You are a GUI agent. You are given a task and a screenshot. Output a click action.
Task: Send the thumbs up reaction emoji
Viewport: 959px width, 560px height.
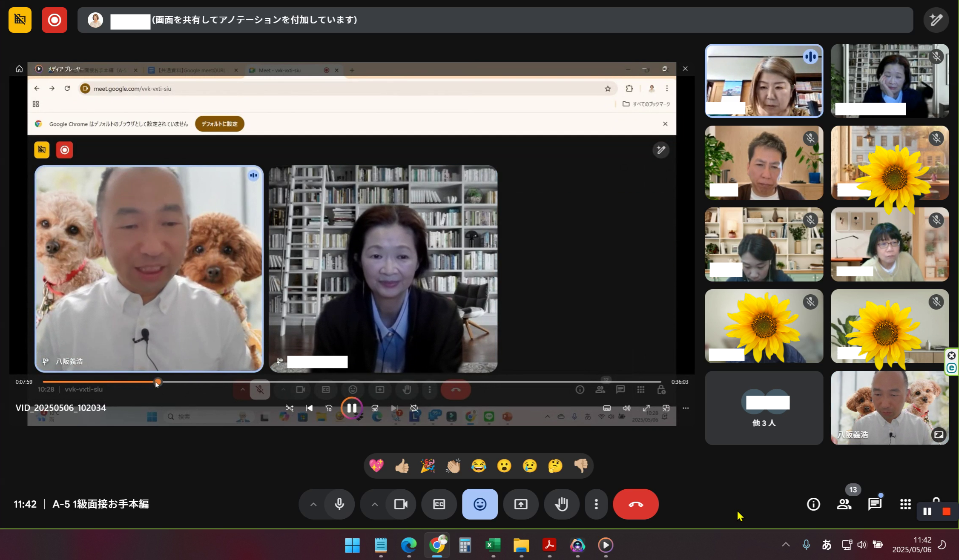[x=402, y=466]
